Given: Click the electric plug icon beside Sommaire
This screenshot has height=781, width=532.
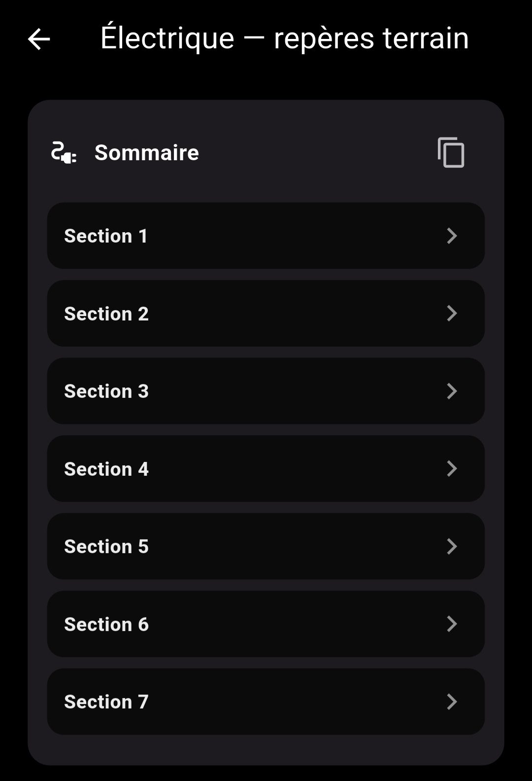Looking at the screenshot, I should 64,152.
